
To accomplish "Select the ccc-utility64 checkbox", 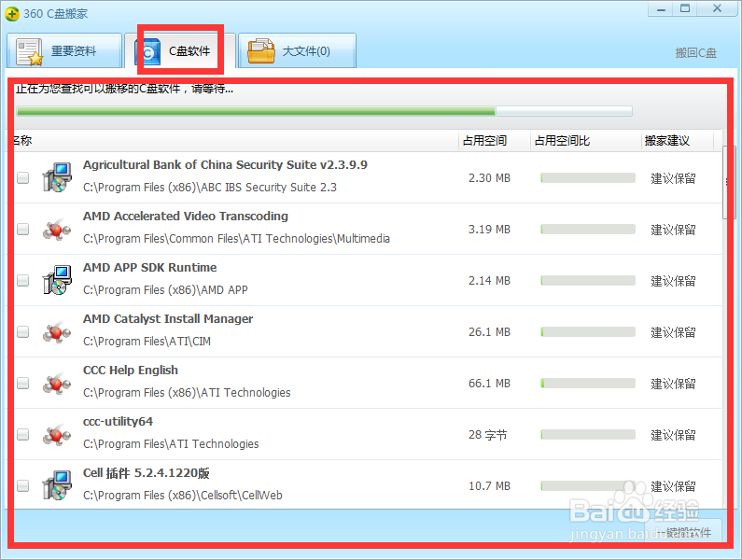I will pyautogui.click(x=22, y=435).
